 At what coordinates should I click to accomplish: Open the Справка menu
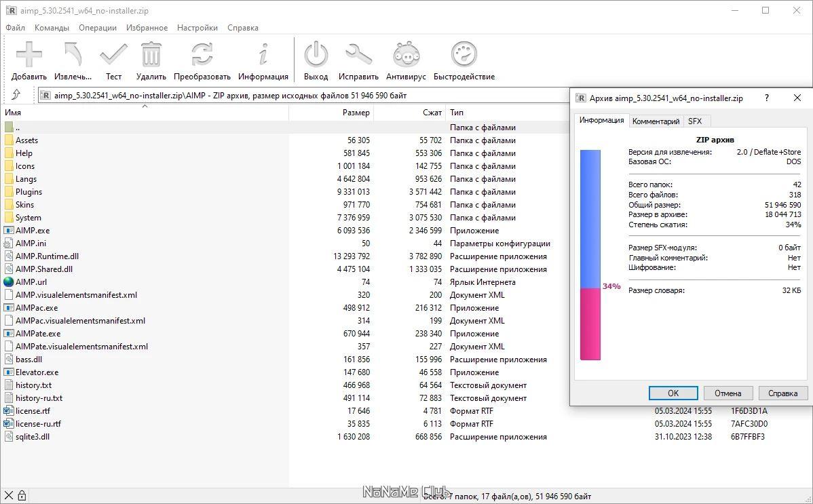(x=243, y=28)
